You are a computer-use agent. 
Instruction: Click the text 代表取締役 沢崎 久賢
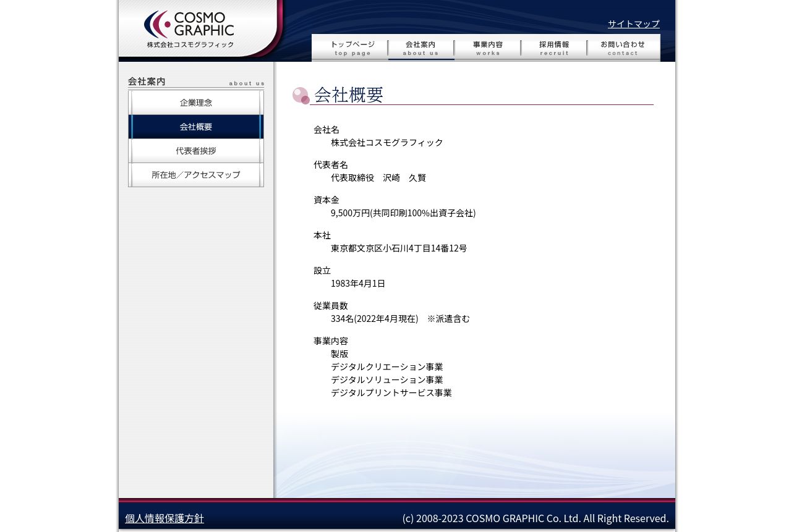(x=378, y=178)
